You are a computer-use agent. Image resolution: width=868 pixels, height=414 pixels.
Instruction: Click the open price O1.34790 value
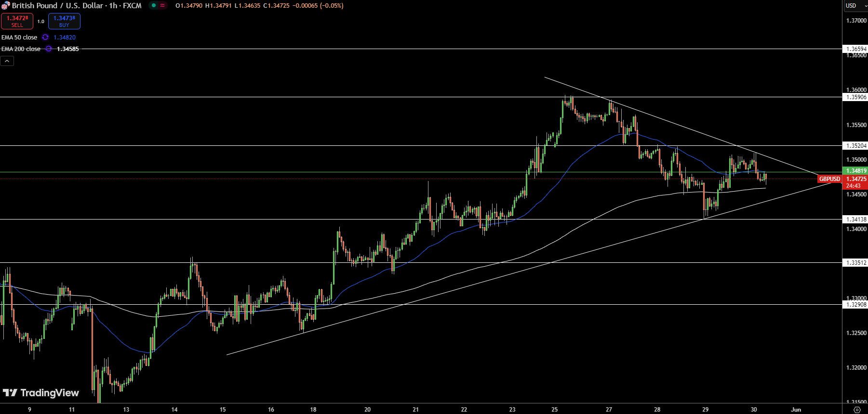click(189, 6)
